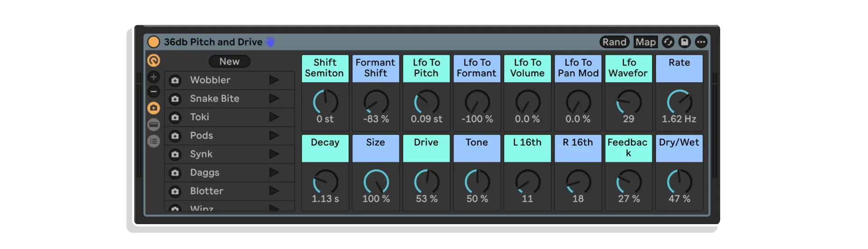Overwrite Blotter variation with camera icon

175,192
